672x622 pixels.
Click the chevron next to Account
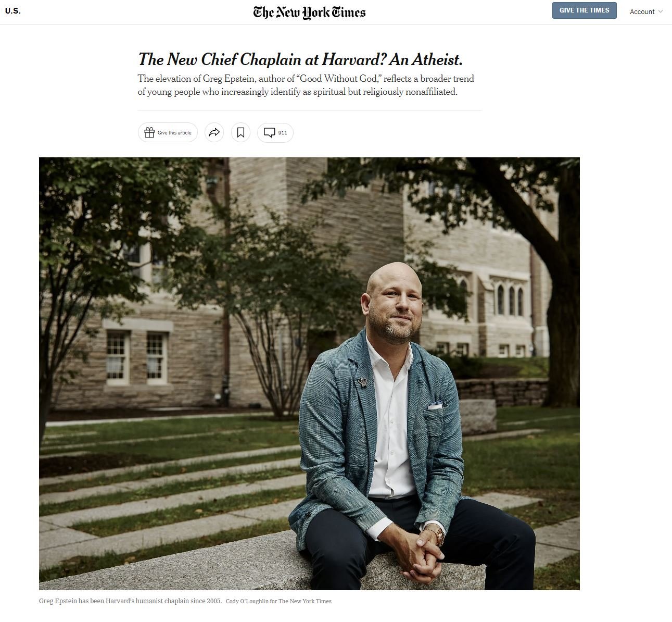click(661, 11)
